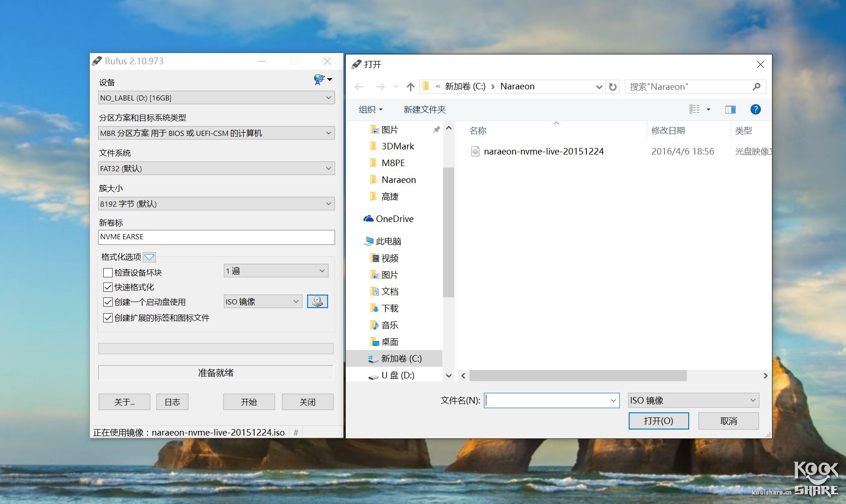This screenshot has width=846, height=504.
Task: Disable the 快速格式化 checkbox
Action: pos(107,287)
